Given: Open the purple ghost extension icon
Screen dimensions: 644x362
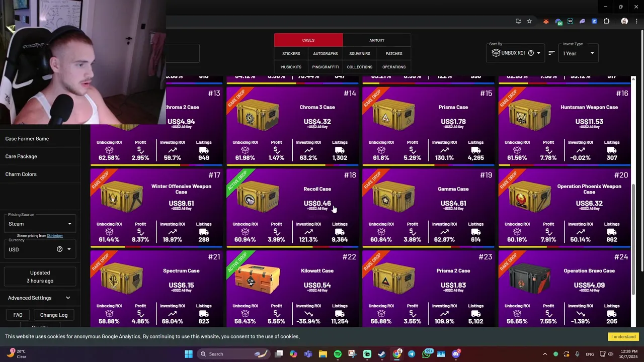Looking at the screenshot, I should [582, 21].
